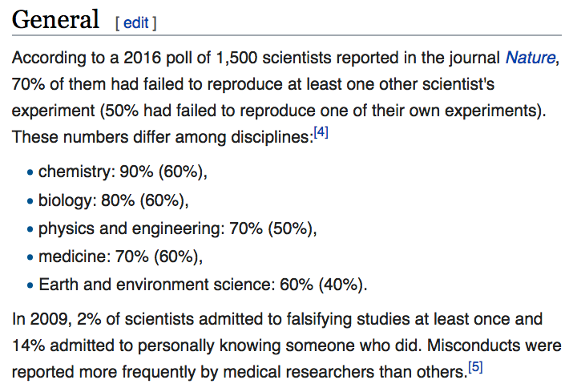569x392 pixels.
Task: Click the bullet dot before medicine
Action: tap(30, 257)
